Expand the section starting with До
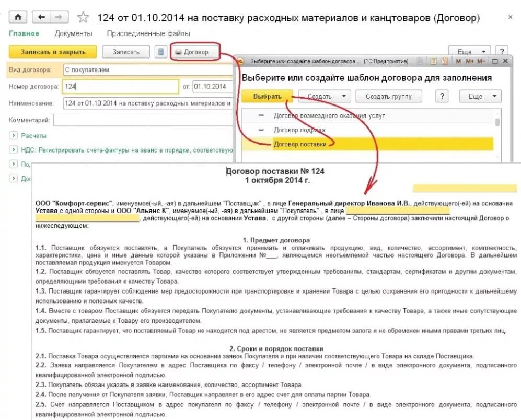This screenshot has height=420, width=521. (13, 179)
